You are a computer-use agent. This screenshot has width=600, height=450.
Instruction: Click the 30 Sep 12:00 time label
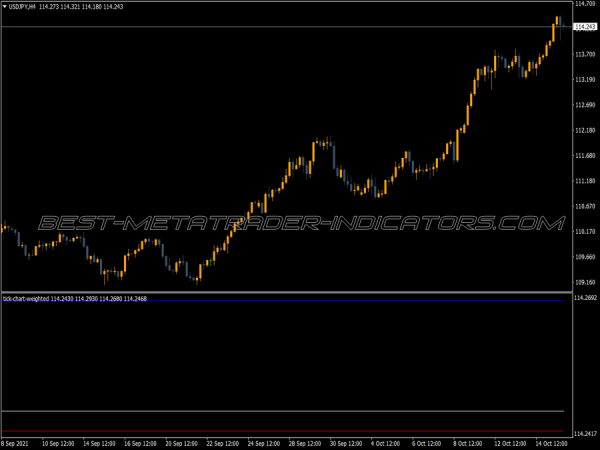pyautogui.click(x=346, y=444)
